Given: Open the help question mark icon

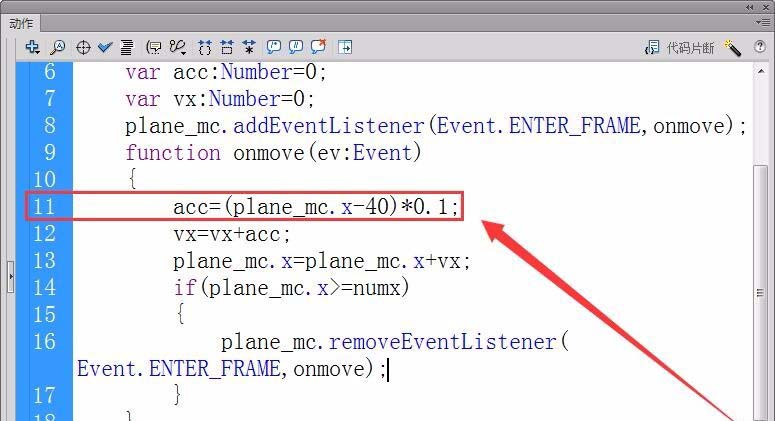Looking at the screenshot, I should coord(760,46).
